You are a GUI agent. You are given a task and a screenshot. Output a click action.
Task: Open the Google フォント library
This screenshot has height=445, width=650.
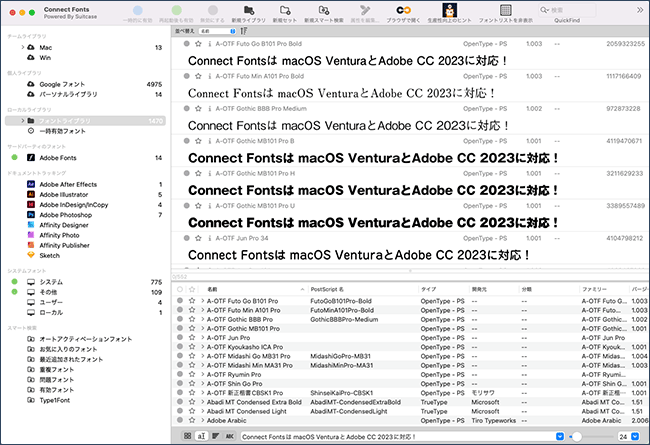[x=62, y=84]
